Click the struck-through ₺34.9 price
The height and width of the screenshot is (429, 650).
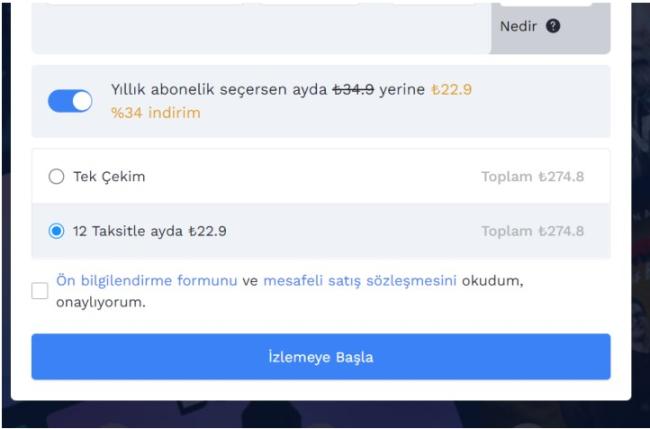[353, 90]
